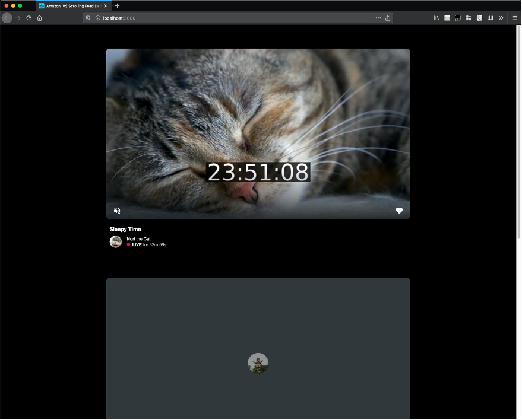This screenshot has width=522, height=420.
Task: Click the forward navigation arrow
Action: click(x=17, y=18)
